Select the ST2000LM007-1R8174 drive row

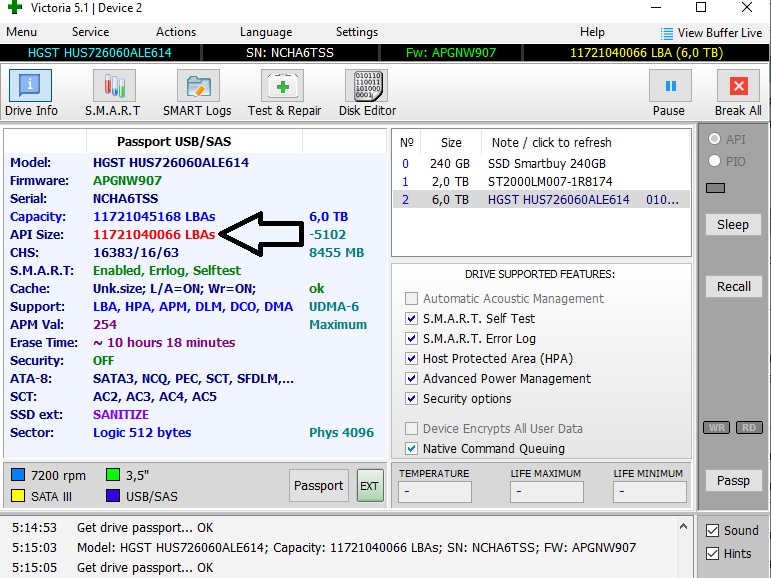point(541,182)
